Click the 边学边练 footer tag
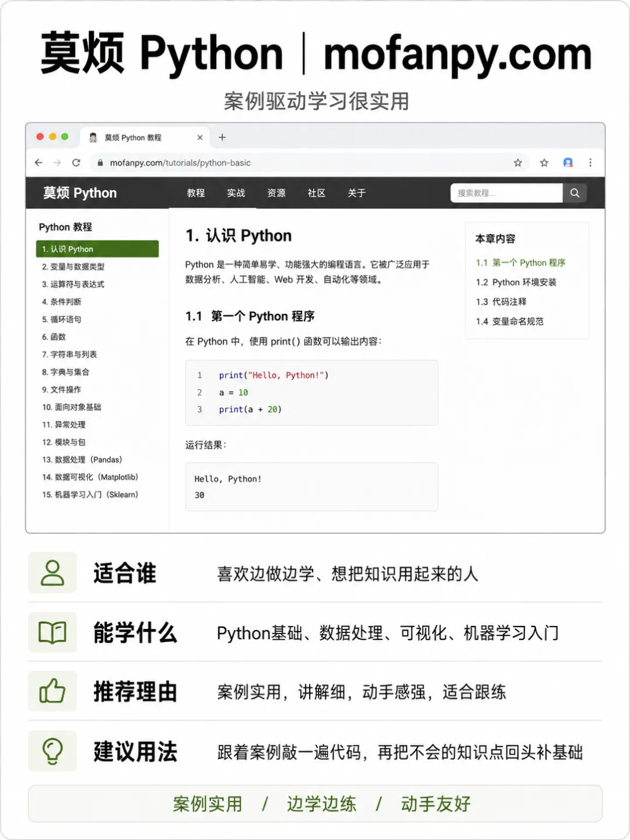This screenshot has width=630, height=840. (321, 804)
